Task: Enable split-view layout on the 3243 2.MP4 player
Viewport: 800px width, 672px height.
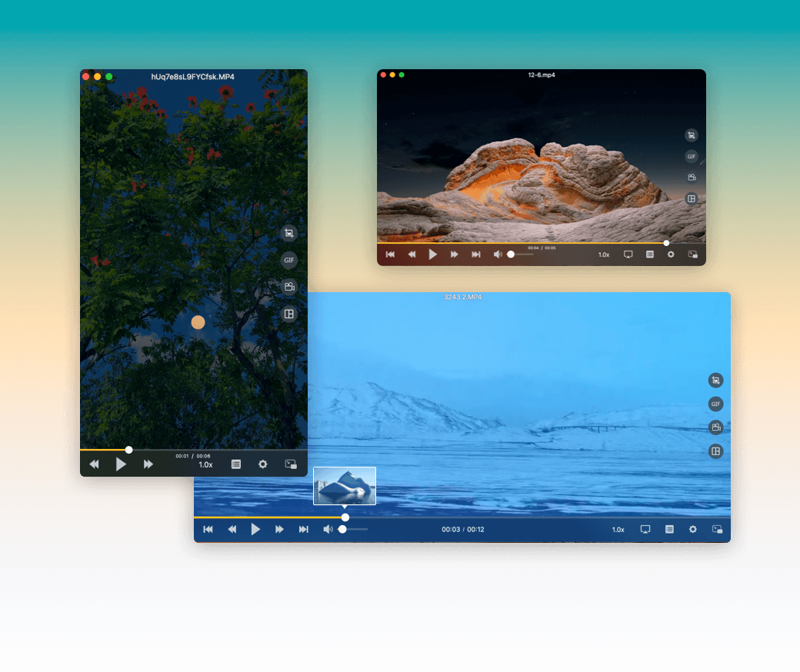Action: 715,451
